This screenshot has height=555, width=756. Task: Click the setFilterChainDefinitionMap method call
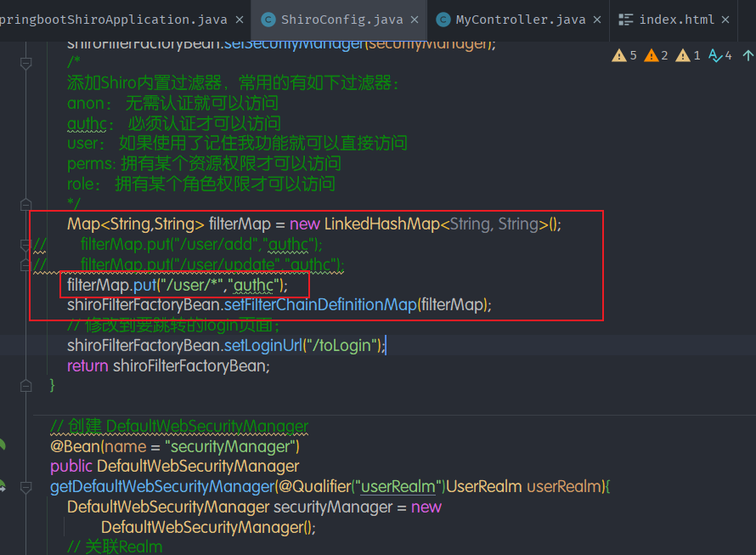(x=319, y=304)
